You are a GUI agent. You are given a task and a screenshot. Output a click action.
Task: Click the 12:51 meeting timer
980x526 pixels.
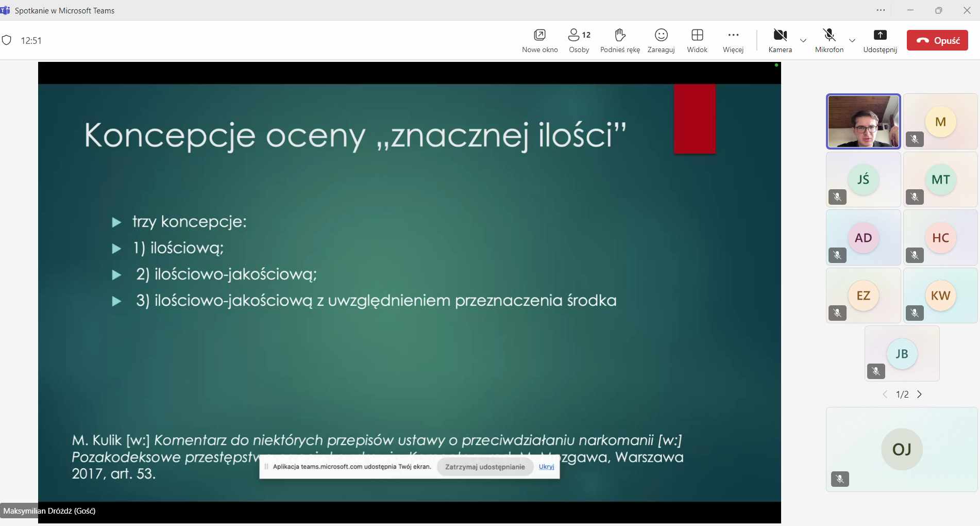click(31, 41)
